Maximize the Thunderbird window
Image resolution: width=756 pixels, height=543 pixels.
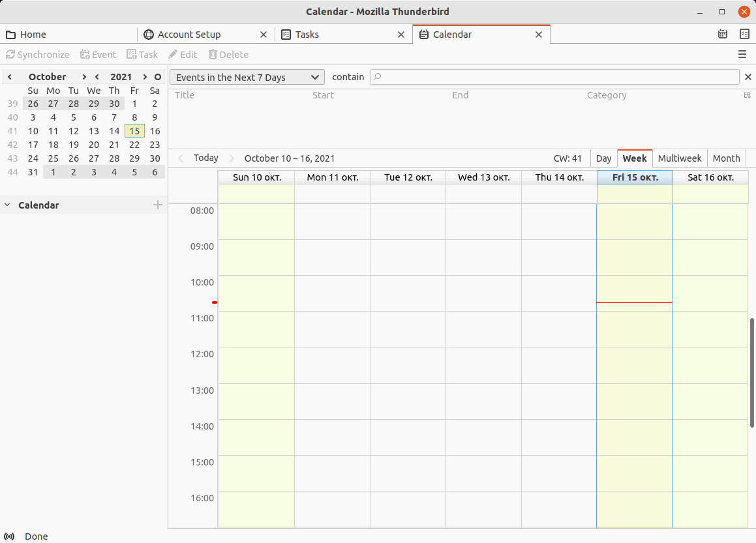722,12
